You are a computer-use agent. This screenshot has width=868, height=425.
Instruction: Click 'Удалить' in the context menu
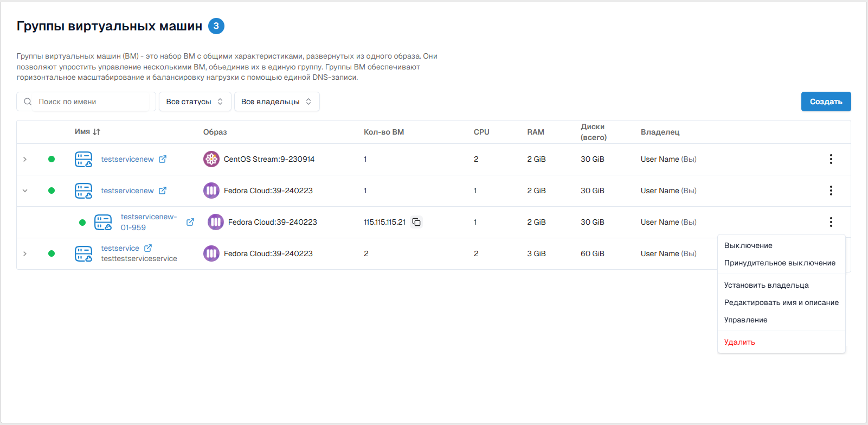pos(740,342)
